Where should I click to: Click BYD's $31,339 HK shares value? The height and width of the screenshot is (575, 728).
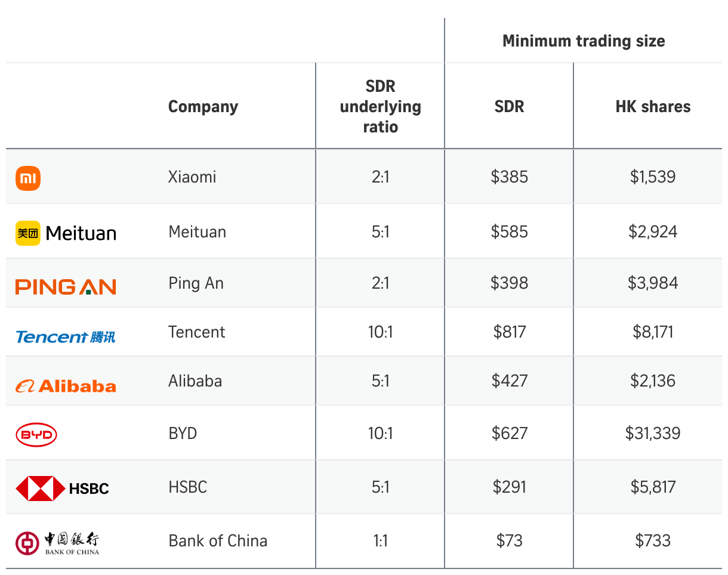[x=652, y=433]
